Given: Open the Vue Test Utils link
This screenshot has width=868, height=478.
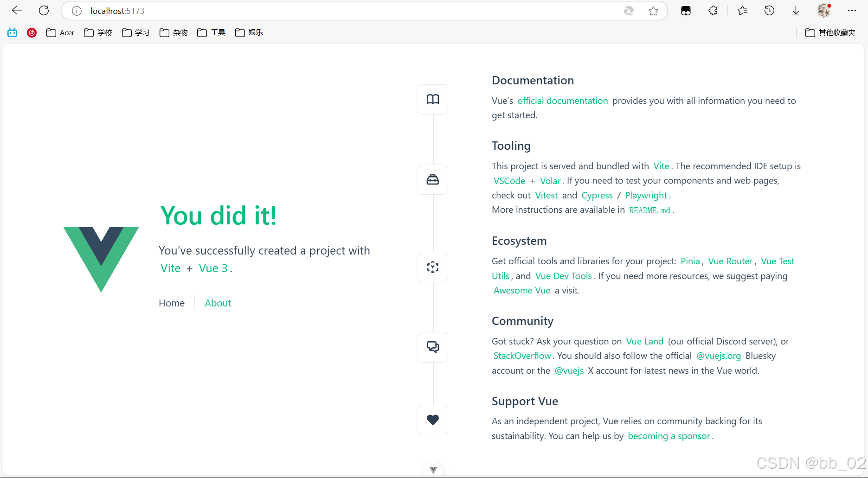Looking at the screenshot, I should point(778,261).
